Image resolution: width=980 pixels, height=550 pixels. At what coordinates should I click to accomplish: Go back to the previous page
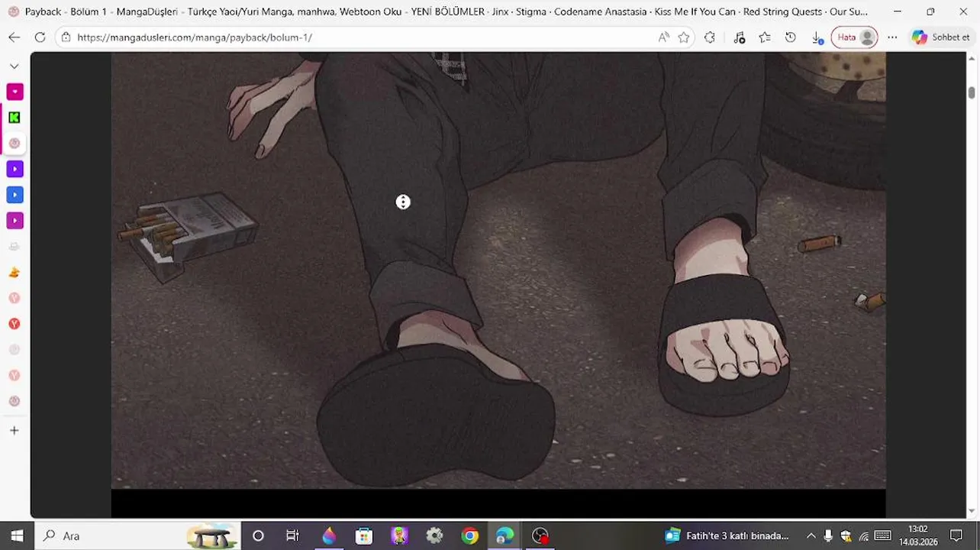point(14,37)
